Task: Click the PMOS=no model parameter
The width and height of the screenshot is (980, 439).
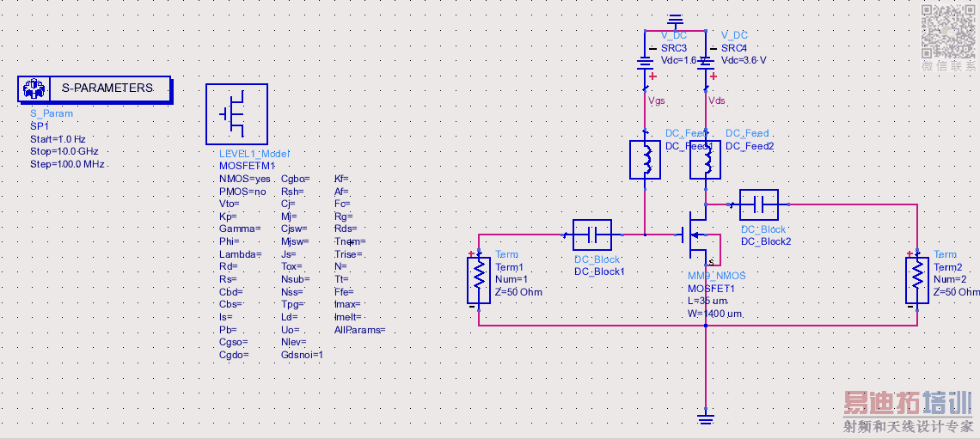Action: [x=242, y=192]
